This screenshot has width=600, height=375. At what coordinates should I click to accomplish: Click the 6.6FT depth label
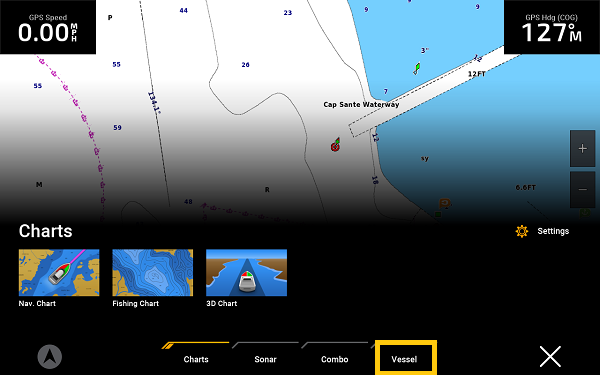pos(525,188)
